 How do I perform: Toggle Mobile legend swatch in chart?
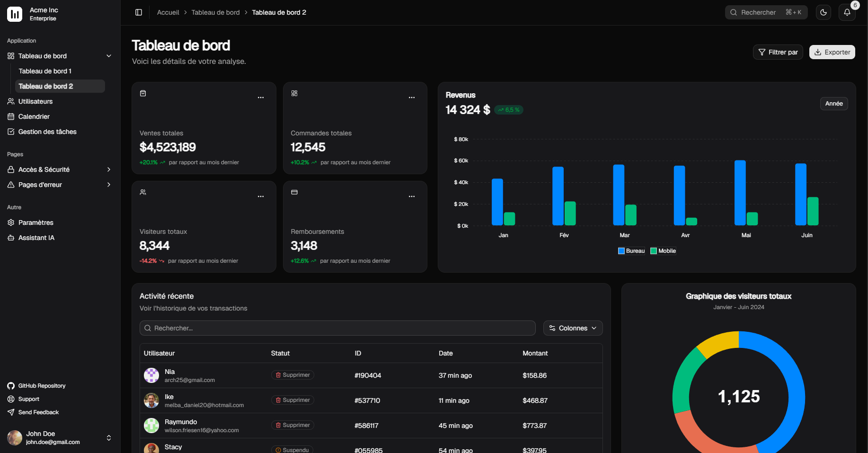(654, 251)
